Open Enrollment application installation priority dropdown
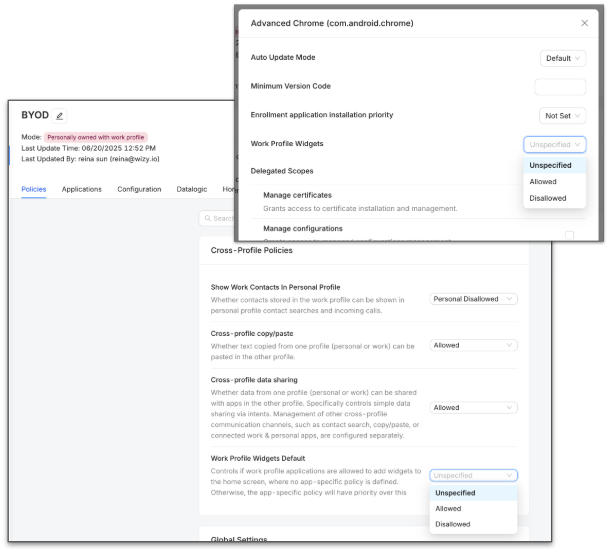The width and height of the screenshot is (609, 549). (x=562, y=116)
